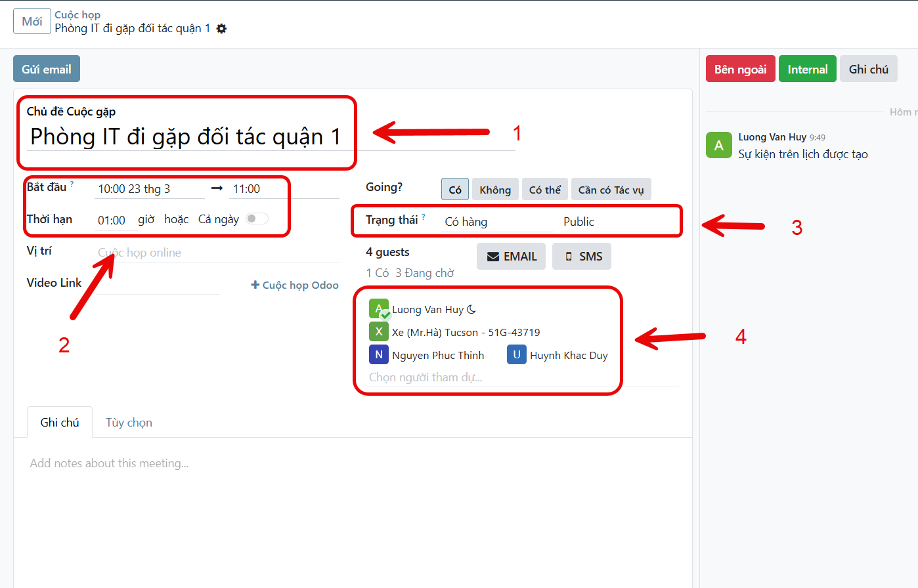Click Nguyen Phuc Thinh's blue avatar
The width and height of the screenshot is (918, 588).
coord(379,355)
